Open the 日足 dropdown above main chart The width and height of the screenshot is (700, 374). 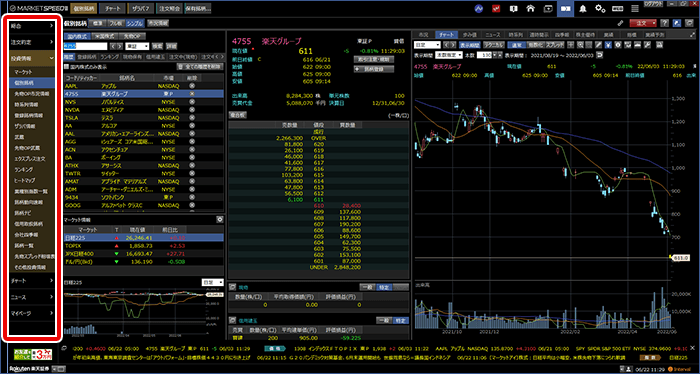(x=427, y=45)
